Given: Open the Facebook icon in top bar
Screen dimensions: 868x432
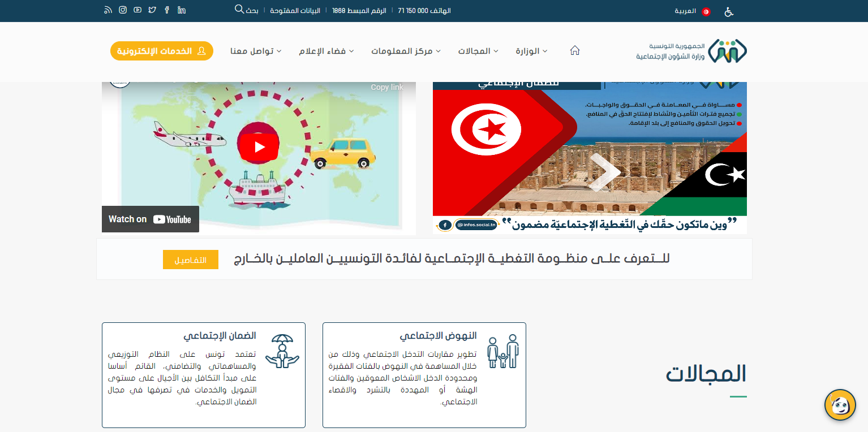Looking at the screenshot, I should pos(166,10).
